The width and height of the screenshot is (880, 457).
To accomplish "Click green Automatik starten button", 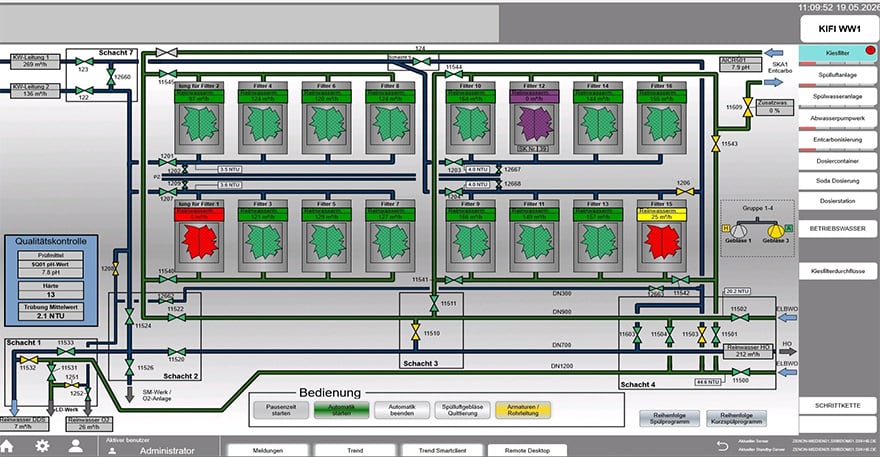I will [341, 410].
